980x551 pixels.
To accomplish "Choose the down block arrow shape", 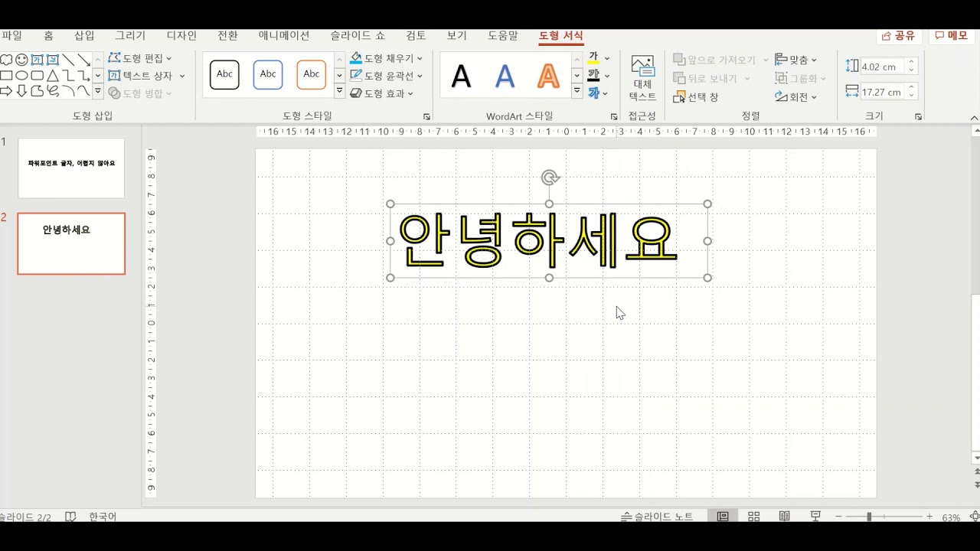I will 21,92.
